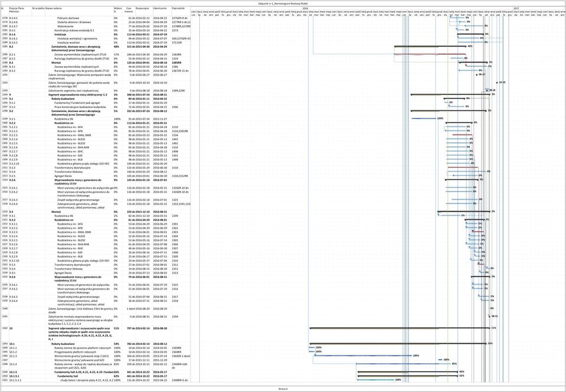The image size is (566, 392).
Task: Select Wzmocnienie gruntu/ palowanie pod A20 task
Action: [x=80, y=360]
